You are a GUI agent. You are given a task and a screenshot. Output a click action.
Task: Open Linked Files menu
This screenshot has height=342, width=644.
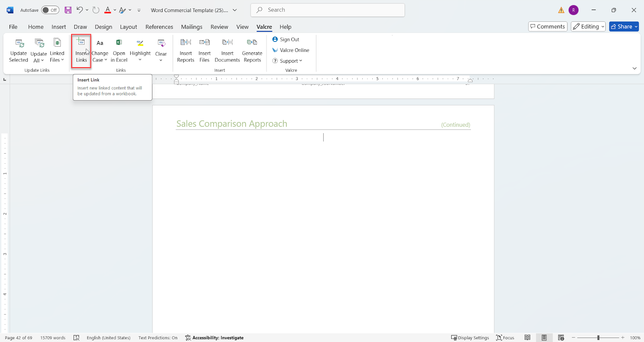[57, 50]
